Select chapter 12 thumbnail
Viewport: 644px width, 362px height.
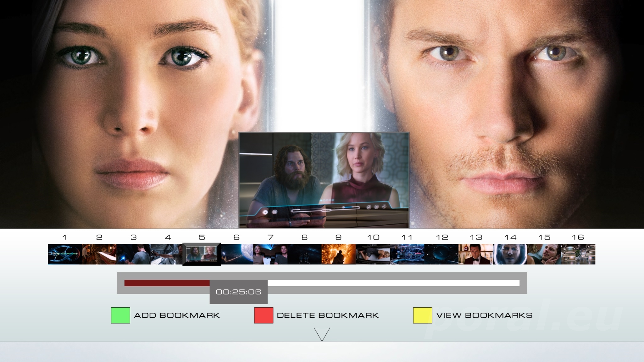click(x=441, y=254)
